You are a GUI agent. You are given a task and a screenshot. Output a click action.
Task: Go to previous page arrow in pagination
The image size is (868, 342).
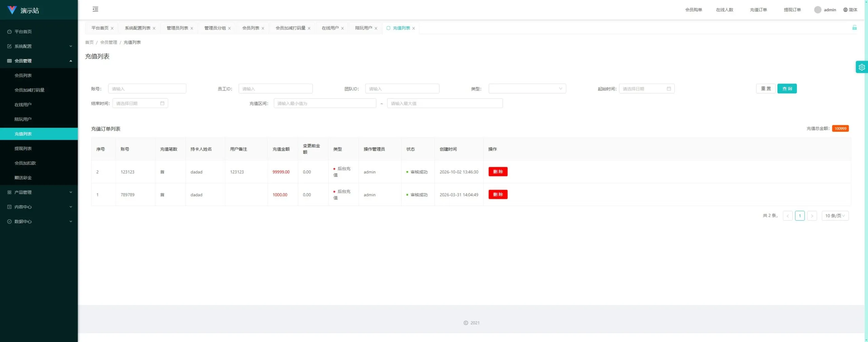click(x=787, y=216)
